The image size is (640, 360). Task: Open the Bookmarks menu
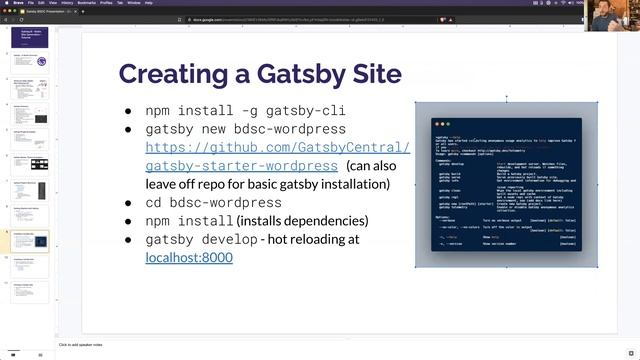87,2
